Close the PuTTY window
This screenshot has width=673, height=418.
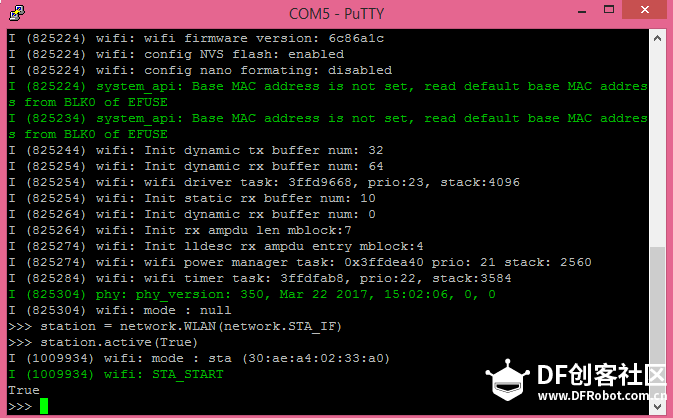645,9
